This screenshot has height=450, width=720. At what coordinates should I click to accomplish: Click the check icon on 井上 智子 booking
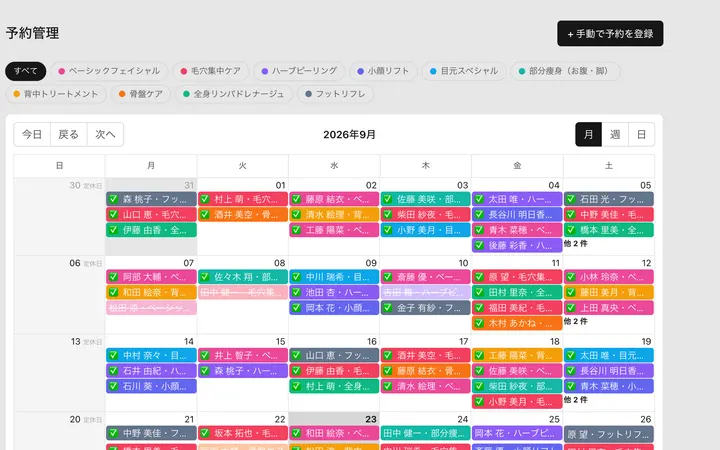click(205, 355)
